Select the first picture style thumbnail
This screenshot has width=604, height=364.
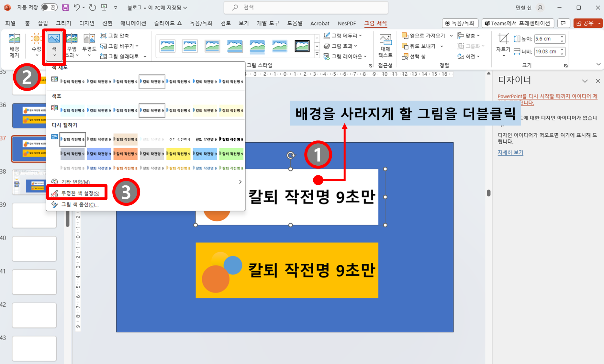(168, 46)
